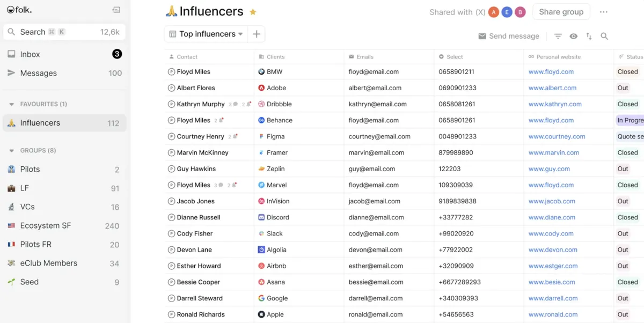Click the Search field in sidebar
Viewport: 644px width, 323px height.
(64, 32)
